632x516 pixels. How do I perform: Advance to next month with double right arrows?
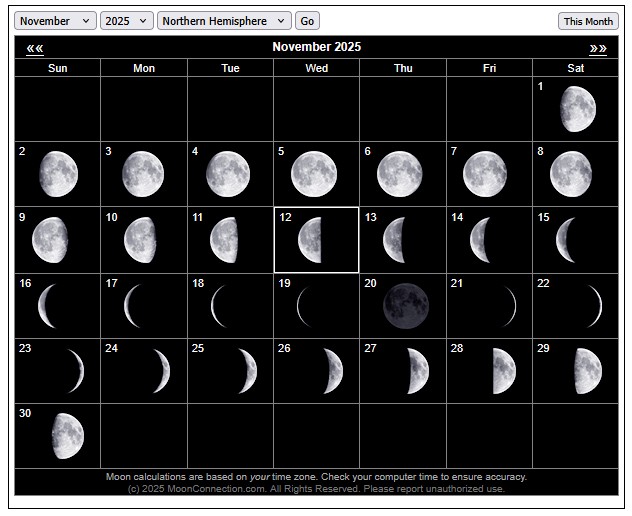click(598, 48)
